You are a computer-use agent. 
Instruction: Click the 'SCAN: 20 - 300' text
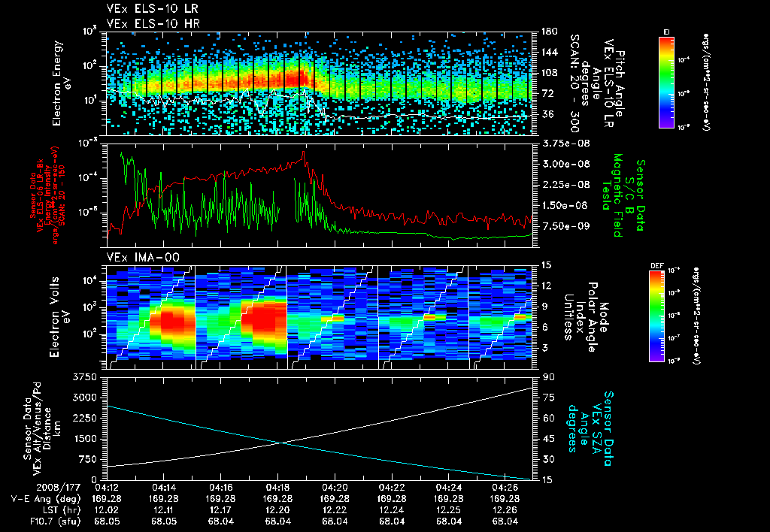pos(574,83)
